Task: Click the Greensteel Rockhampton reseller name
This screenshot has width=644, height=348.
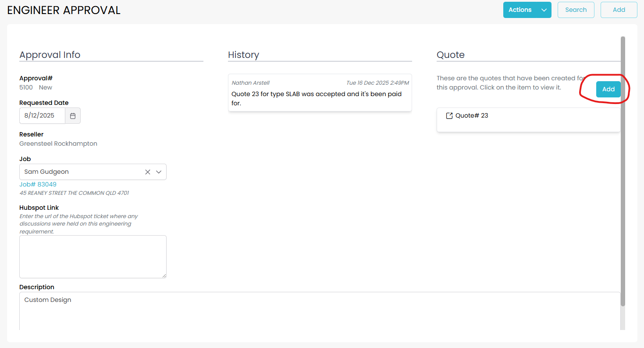Action: (58, 144)
